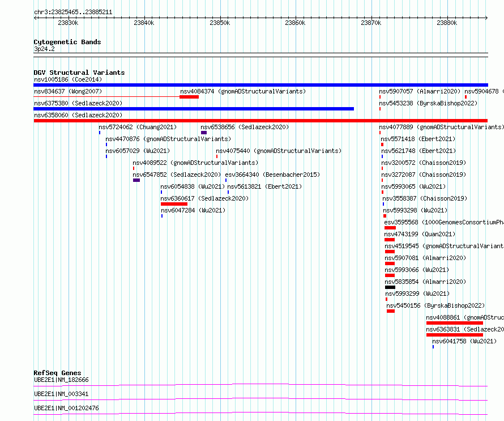Select the Cytogenetic Bands track title

point(67,42)
